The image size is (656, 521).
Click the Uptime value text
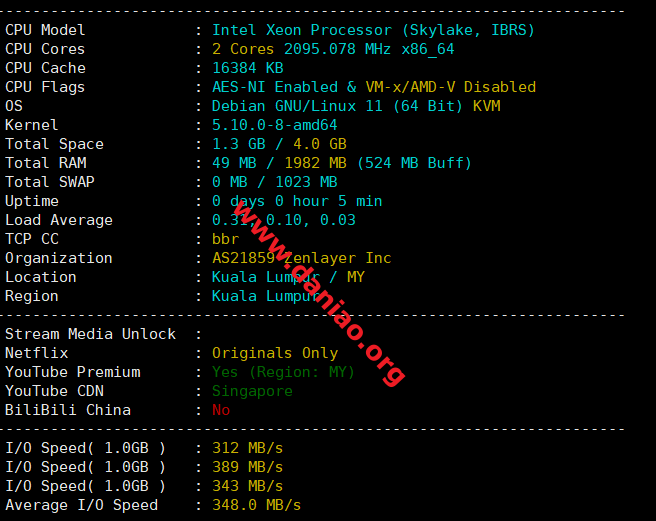click(297, 201)
